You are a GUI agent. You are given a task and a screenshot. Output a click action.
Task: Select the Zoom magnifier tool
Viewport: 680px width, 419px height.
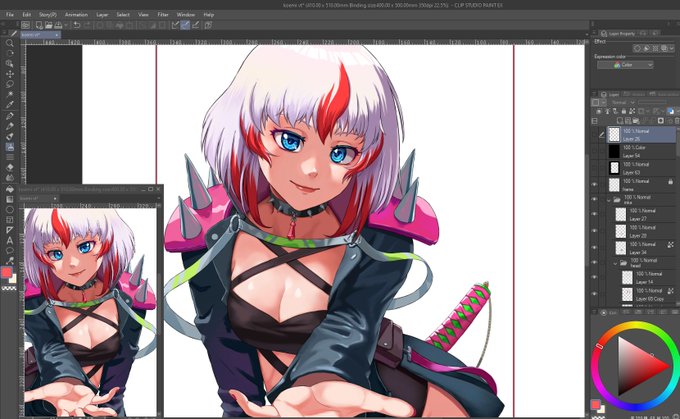pos(10,43)
